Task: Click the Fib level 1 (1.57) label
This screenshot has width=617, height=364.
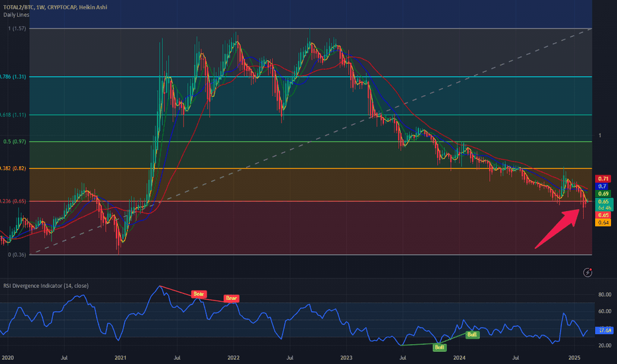Action: click(17, 28)
